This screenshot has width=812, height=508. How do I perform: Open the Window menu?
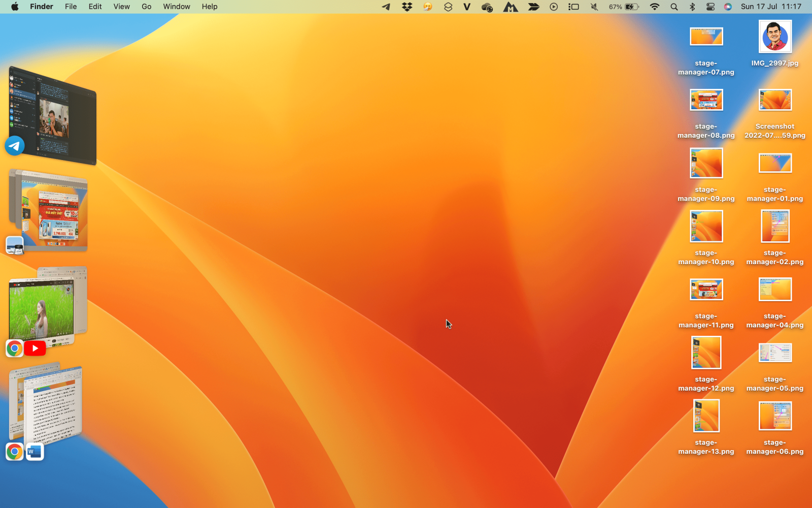tap(176, 7)
